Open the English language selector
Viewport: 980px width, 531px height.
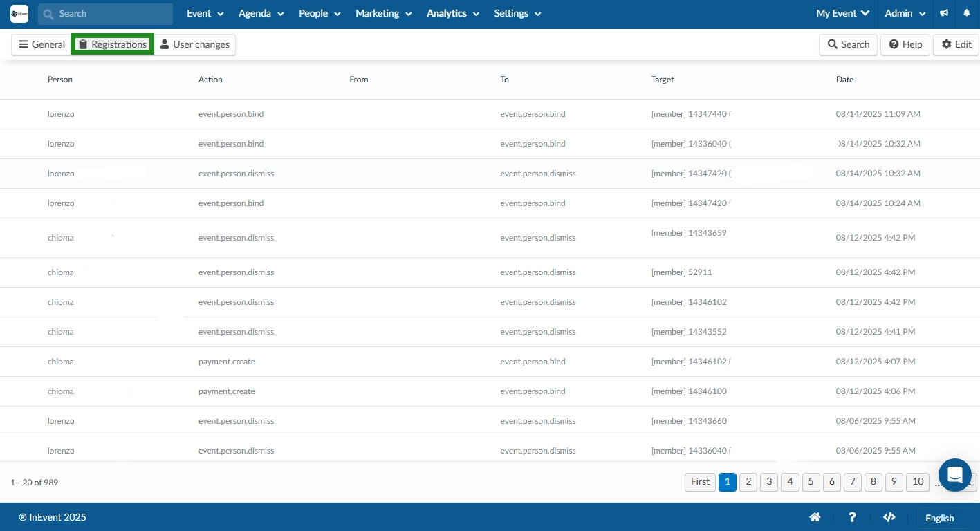click(945, 518)
